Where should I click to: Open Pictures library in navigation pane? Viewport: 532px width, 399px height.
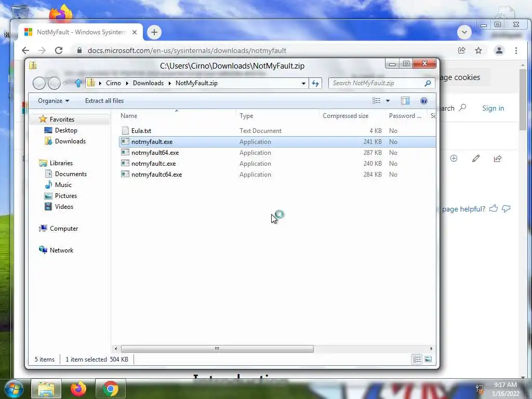[66, 196]
